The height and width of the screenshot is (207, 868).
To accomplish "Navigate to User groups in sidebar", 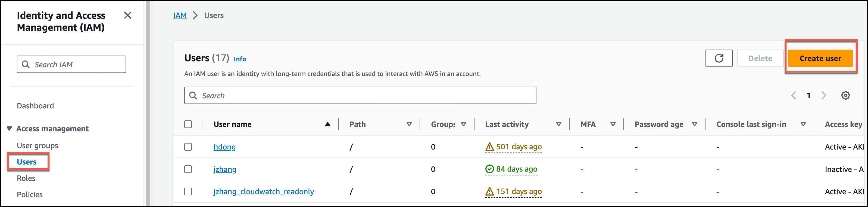I will tap(38, 145).
